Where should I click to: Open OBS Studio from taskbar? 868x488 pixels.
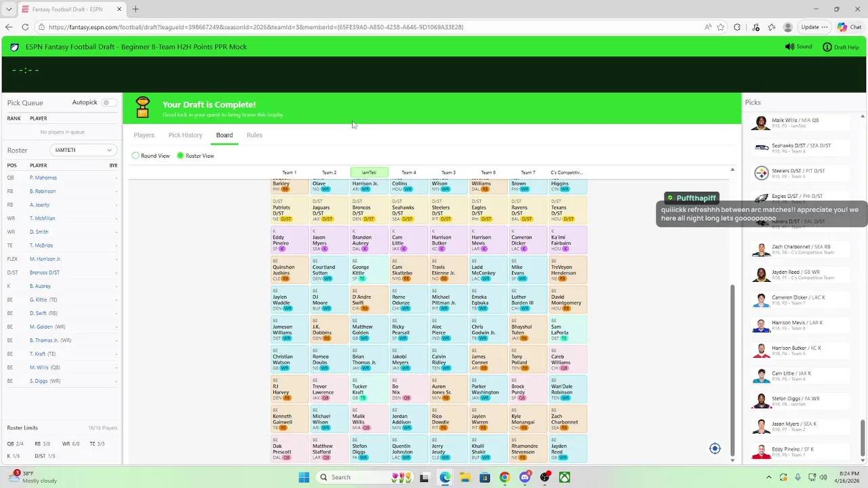pyautogui.click(x=545, y=477)
